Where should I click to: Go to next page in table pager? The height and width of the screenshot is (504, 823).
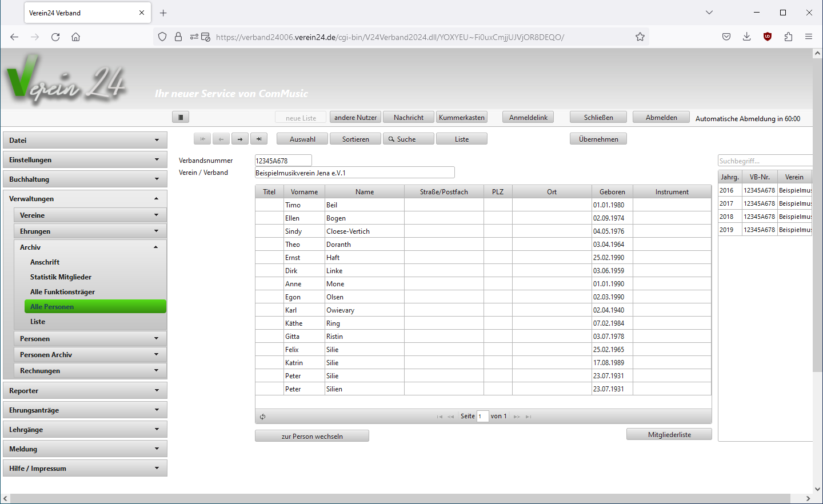(517, 417)
